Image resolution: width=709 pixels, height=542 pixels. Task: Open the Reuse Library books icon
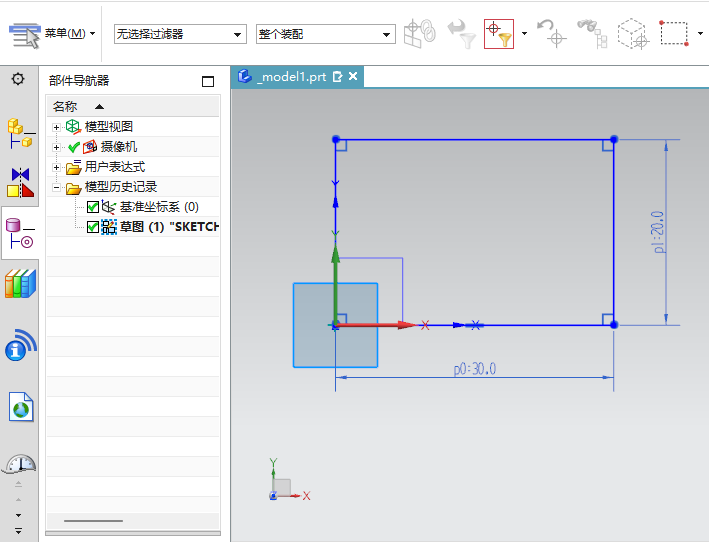[20, 283]
